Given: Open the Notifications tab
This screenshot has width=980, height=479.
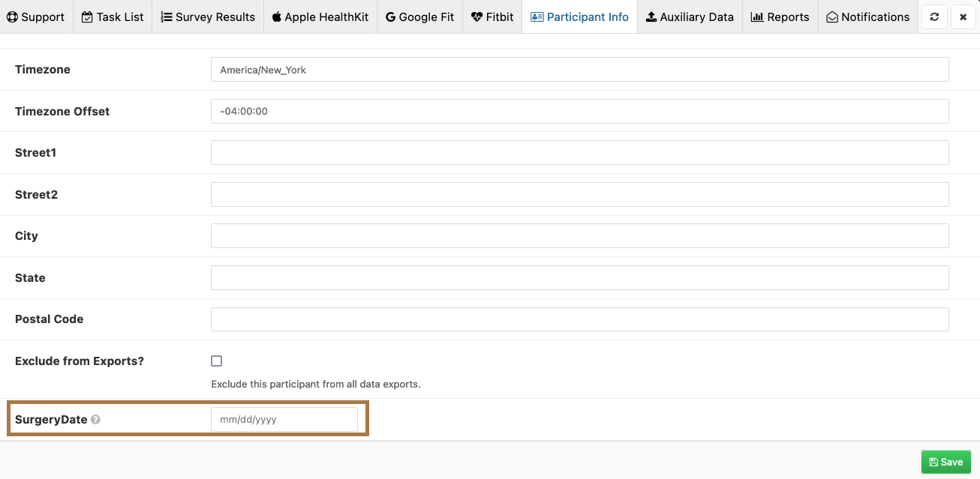Looking at the screenshot, I should [x=867, y=16].
